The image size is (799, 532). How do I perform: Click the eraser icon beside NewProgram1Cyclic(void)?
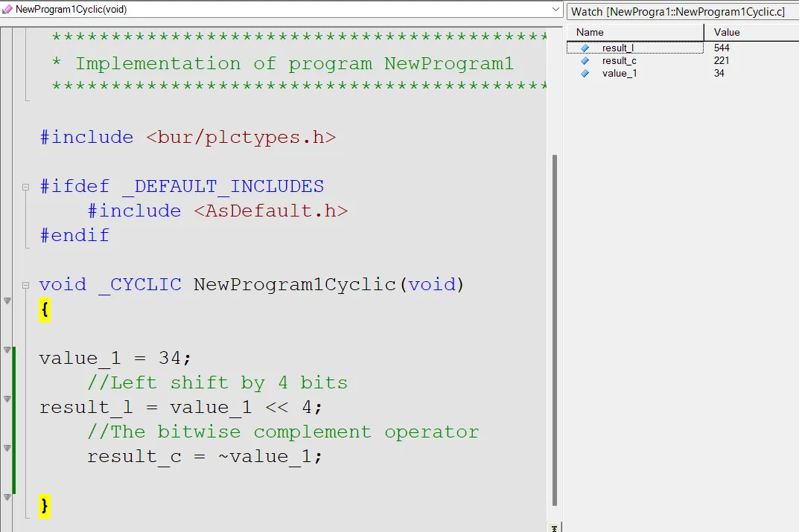click(7, 9)
